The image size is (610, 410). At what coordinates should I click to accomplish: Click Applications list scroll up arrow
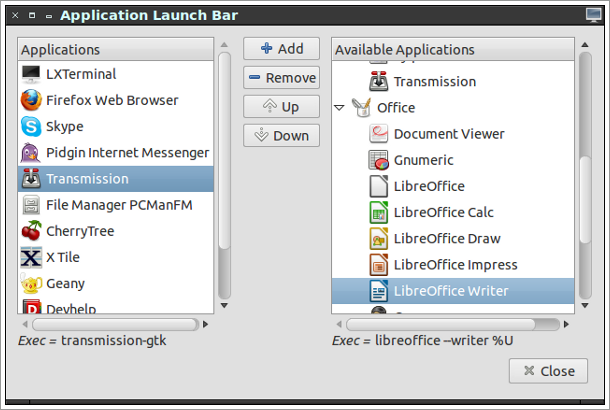[x=224, y=44]
